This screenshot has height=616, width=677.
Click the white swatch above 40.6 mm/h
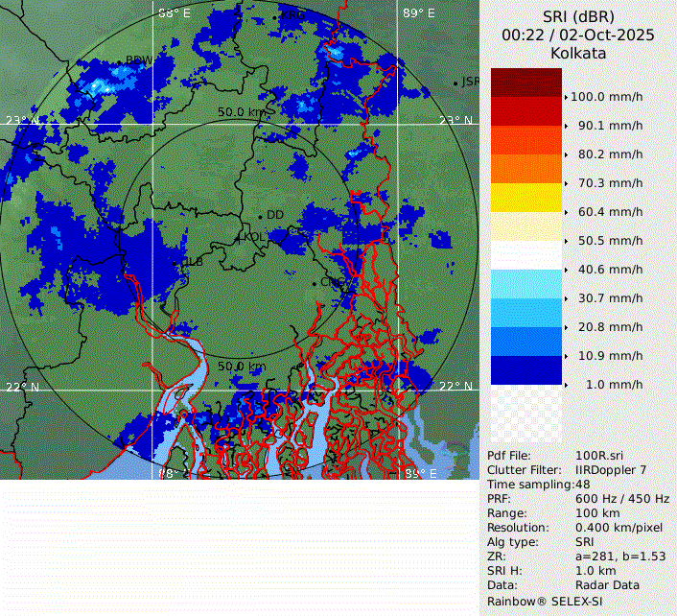(x=525, y=255)
